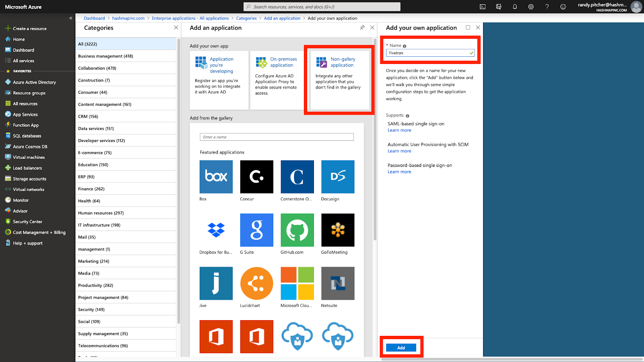Open Azure Active Directory in sidebar
This screenshot has height=362, width=644.
click(x=34, y=82)
